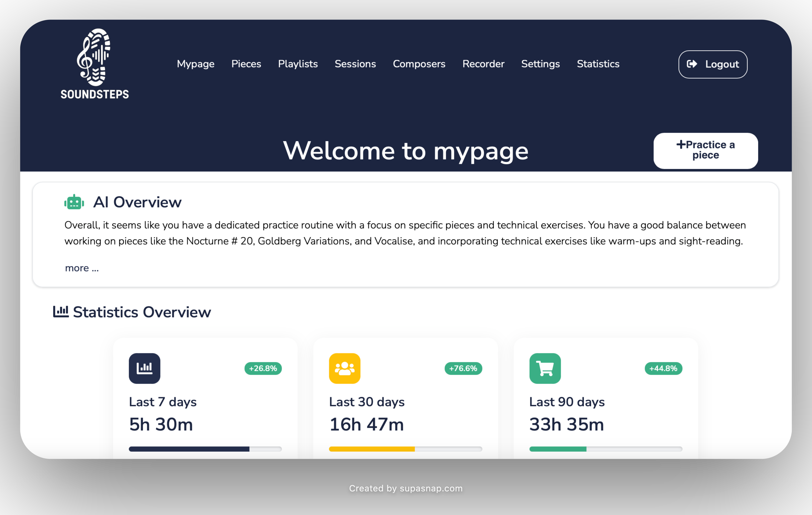The height and width of the screenshot is (515, 812).
Task: Select the logout arrow icon
Action: 692,64
